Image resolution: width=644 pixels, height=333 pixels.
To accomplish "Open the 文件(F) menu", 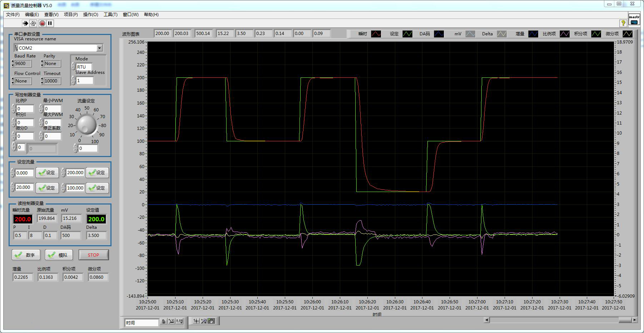I will [x=13, y=15].
